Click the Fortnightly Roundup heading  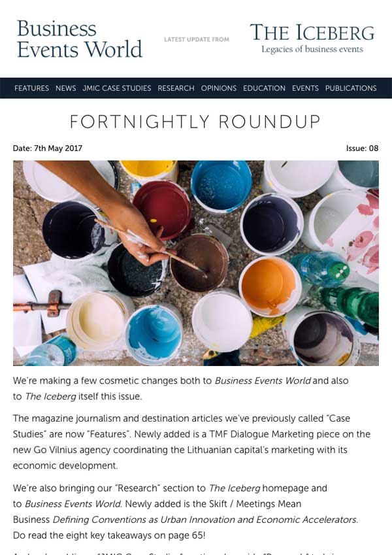coord(195,122)
